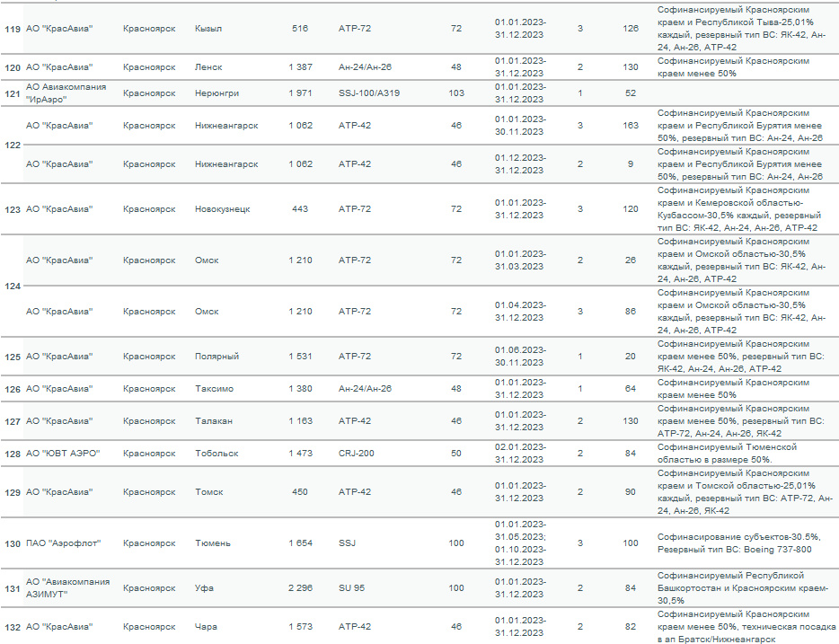
Task: Select airline АО "ЮВТ АЭРО"
Action: (63, 454)
